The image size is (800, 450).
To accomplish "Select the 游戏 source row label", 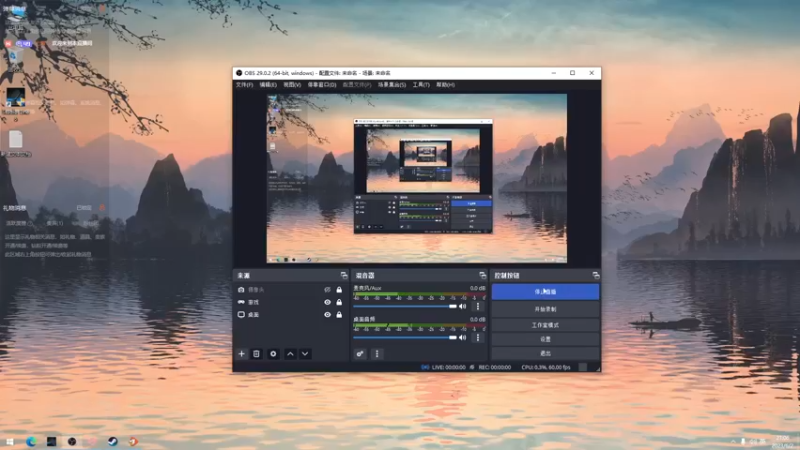I will click(253, 302).
